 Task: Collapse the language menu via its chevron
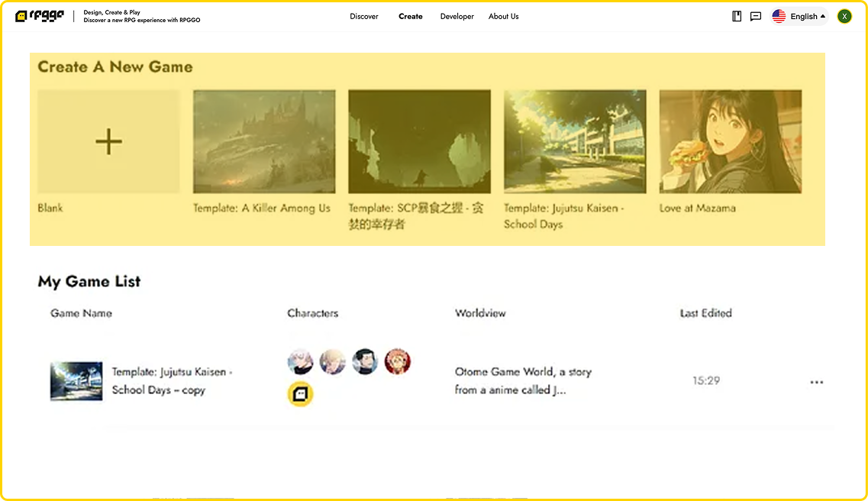pos(821,15)
